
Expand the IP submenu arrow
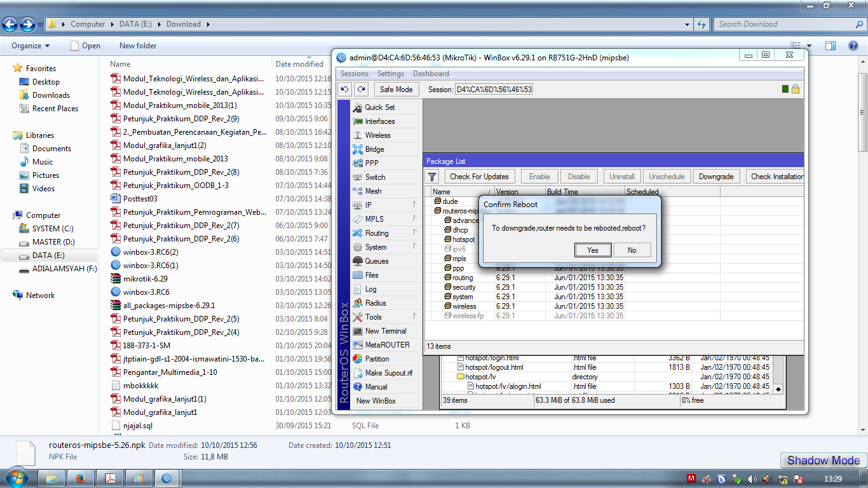tap(414, 205)
